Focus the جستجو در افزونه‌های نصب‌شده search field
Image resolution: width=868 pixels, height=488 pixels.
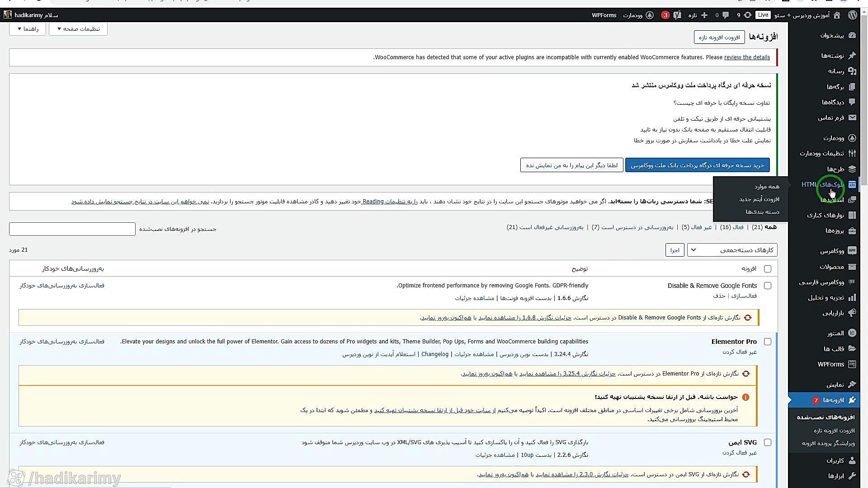click(x=72, y=229)
